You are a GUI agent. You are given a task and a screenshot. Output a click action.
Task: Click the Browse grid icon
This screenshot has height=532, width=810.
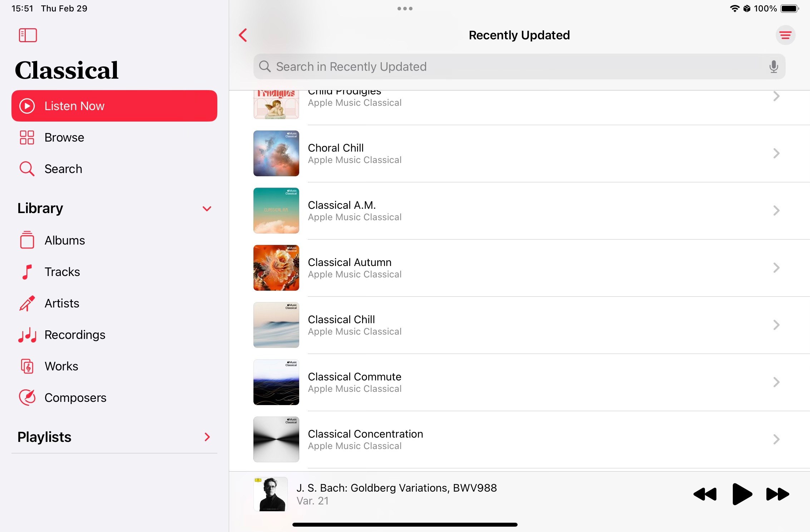[27, 137]
